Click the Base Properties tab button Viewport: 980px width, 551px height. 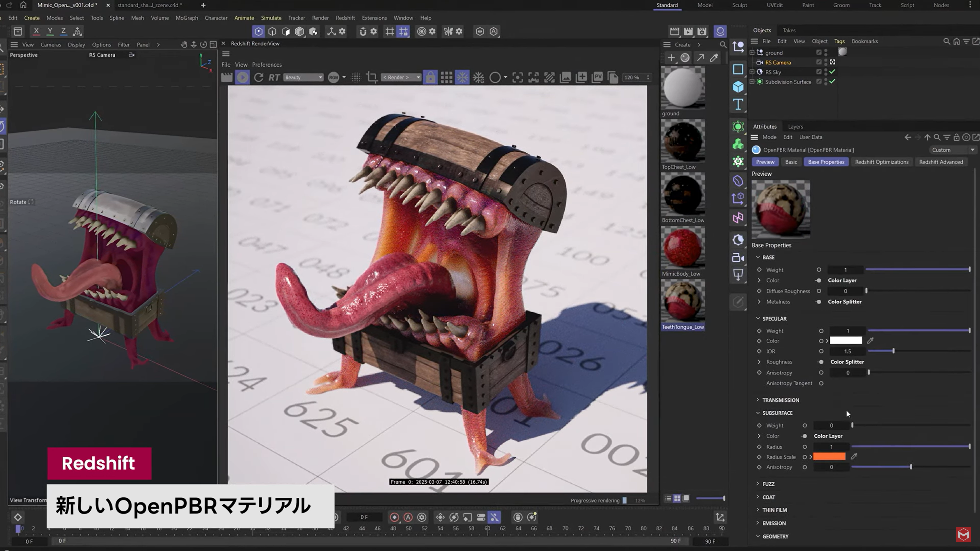826,162
